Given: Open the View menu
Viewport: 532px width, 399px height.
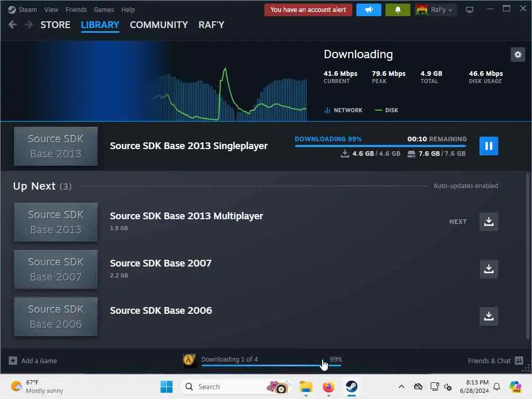Looking at the screenshot, I should (51, 9).
